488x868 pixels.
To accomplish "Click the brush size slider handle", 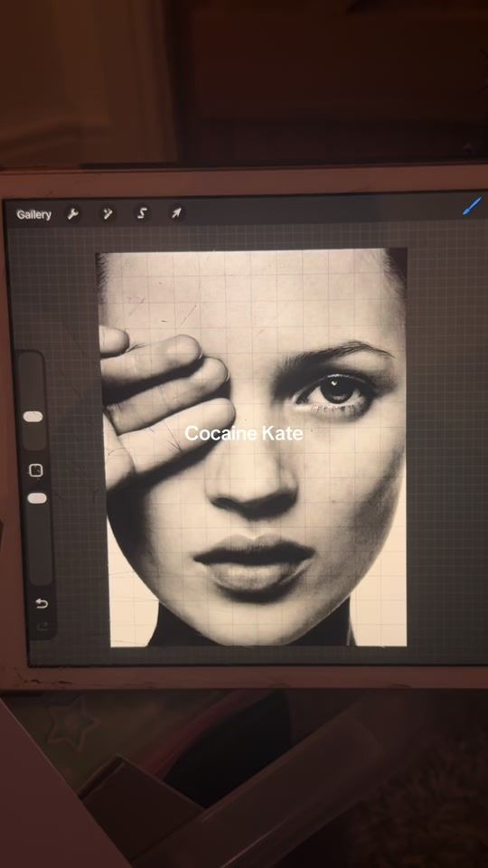I will coord(33,416).
